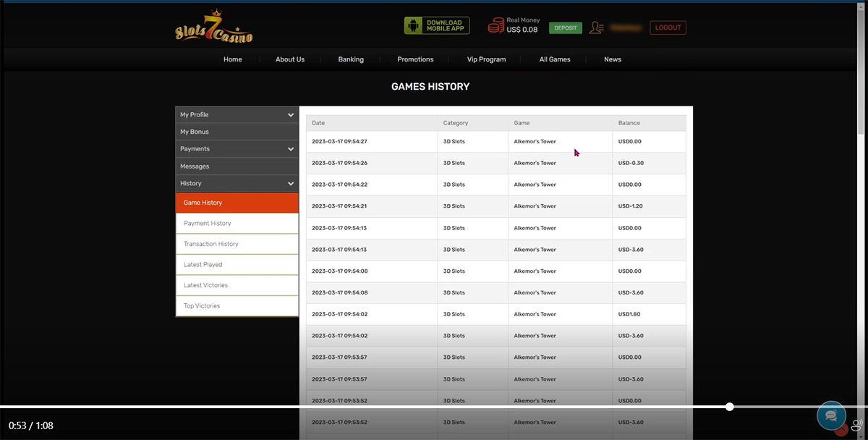Screen dimensions: 868x440
Task: Open My Bonus in sidebar
Action: click(237, 132)
